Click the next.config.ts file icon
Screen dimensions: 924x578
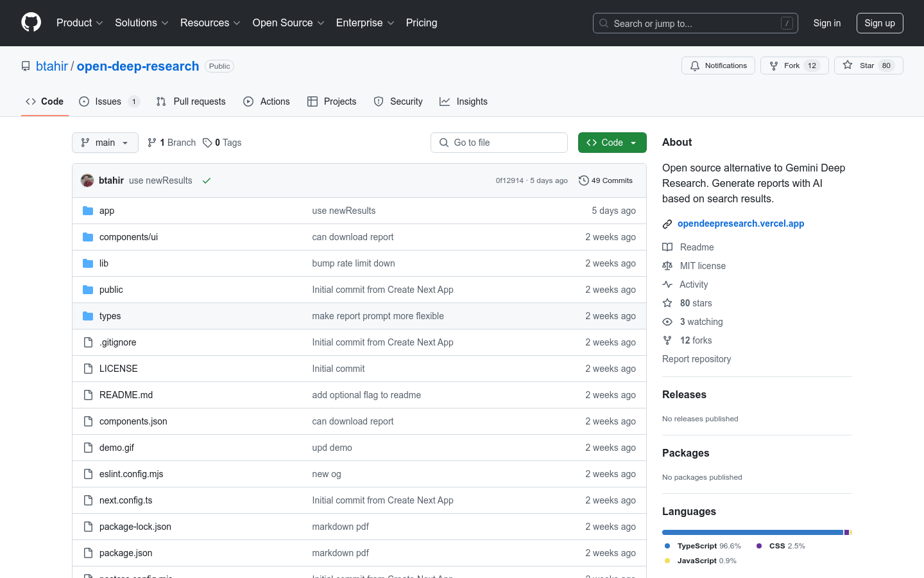coord(88,500)
